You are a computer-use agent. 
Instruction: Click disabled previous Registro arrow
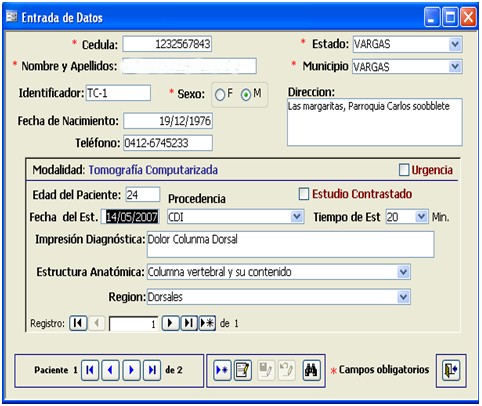97,323
